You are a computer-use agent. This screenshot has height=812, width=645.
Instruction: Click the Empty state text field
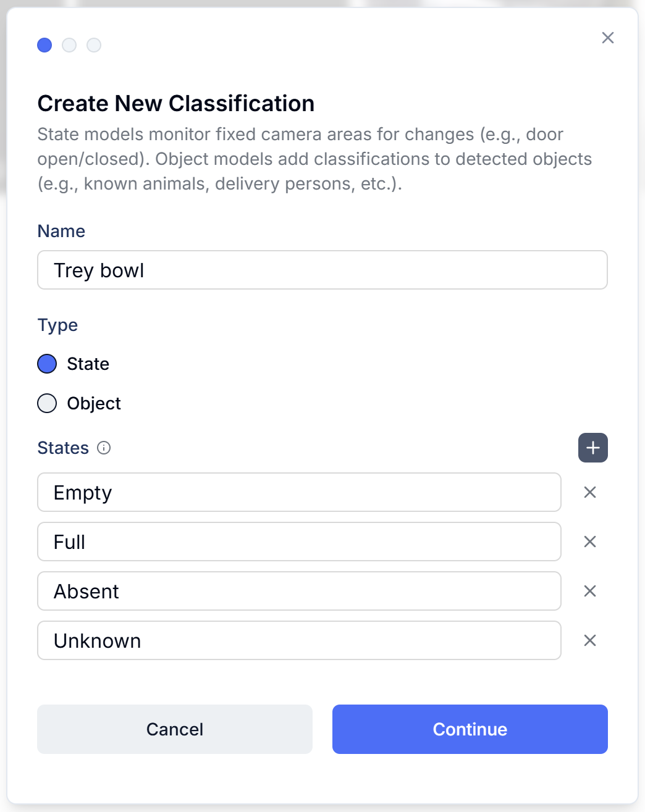tap(299, 492)
